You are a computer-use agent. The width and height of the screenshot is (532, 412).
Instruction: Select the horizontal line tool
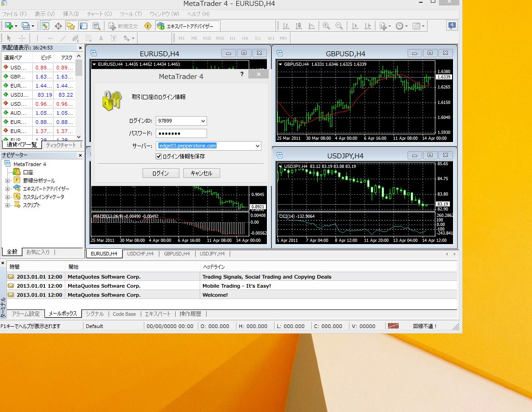[x=50, y=38]
